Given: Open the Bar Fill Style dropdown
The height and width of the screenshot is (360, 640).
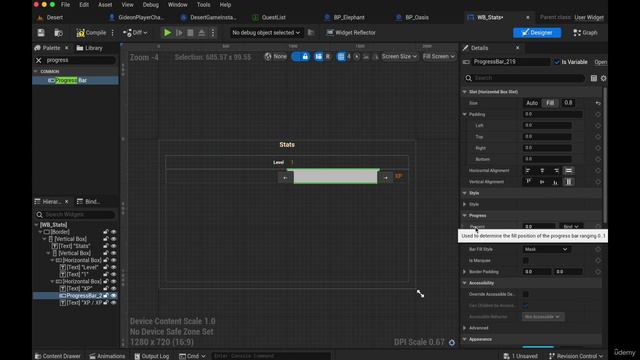Looking at the screenshot, I should [x=546, y=249].
